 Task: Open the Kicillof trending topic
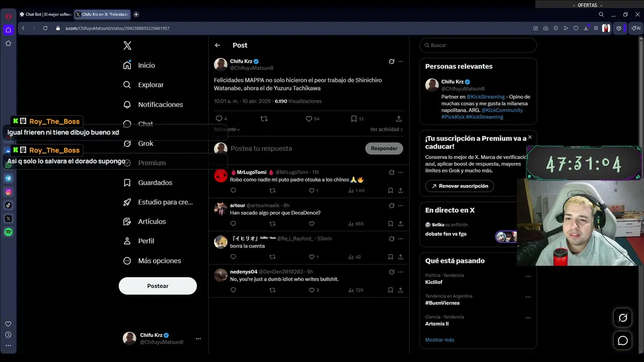(x=434, y=282)
